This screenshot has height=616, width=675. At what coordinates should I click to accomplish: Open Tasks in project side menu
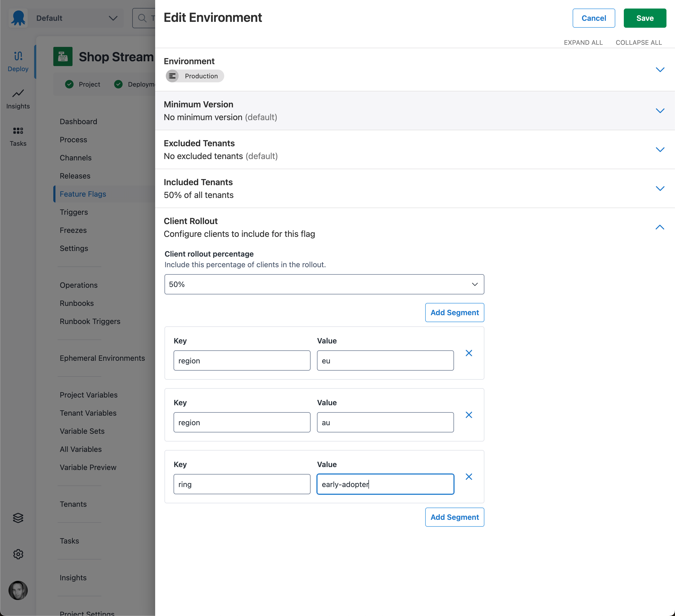pyautogui.click(x=69, y=541)
